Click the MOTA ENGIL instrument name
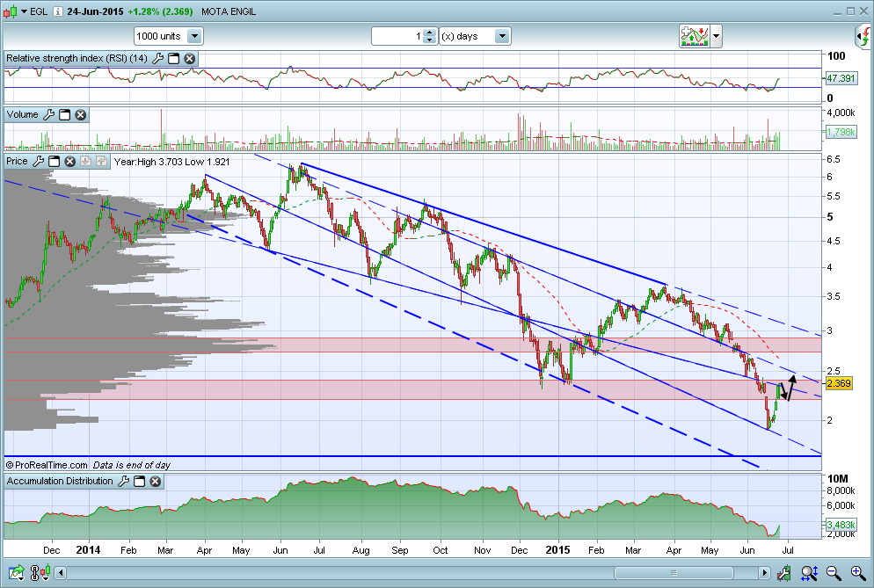874x588 pixels. point(229,11)
